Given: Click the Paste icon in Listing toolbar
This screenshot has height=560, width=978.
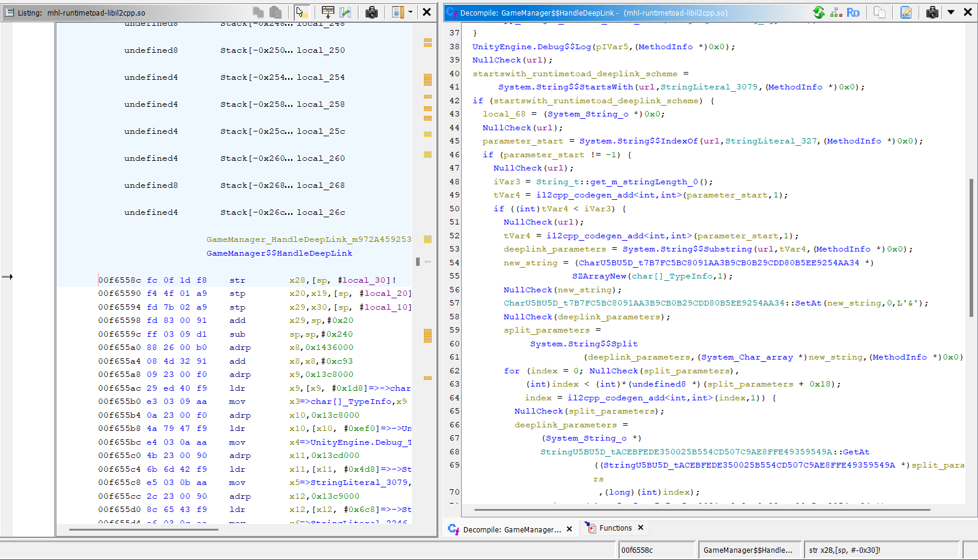Looking at the screenshot, I should click(276, 12).
